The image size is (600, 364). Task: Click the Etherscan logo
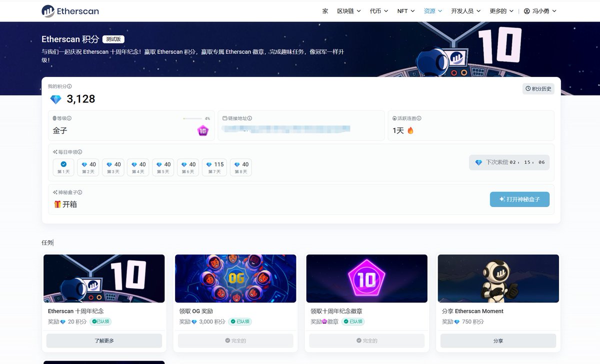[x=70, y=11]
